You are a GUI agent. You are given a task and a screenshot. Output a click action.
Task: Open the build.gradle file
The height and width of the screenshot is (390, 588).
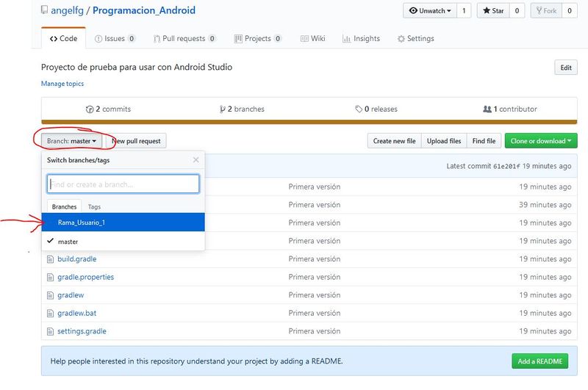(x=77, y=259)
